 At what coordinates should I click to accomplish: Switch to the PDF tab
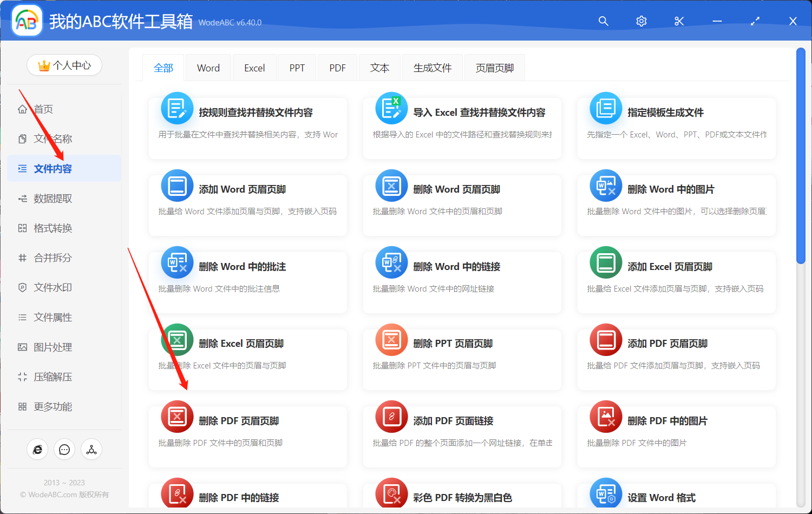(x=337, y=67)
